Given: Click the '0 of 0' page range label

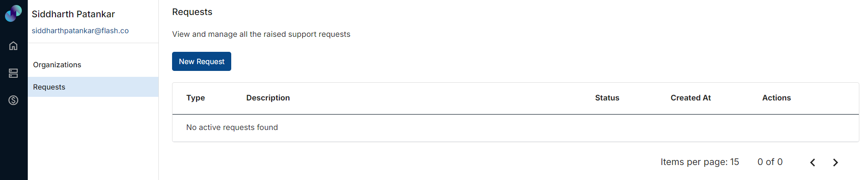Looking at the screenshot, I should pyautogui.click(x=770, y=162).
